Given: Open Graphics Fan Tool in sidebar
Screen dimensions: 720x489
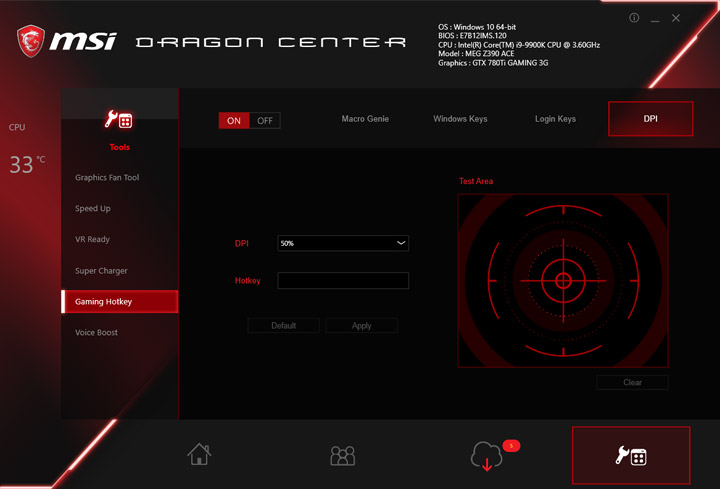Looking at the screenshot, I should 107,177.
